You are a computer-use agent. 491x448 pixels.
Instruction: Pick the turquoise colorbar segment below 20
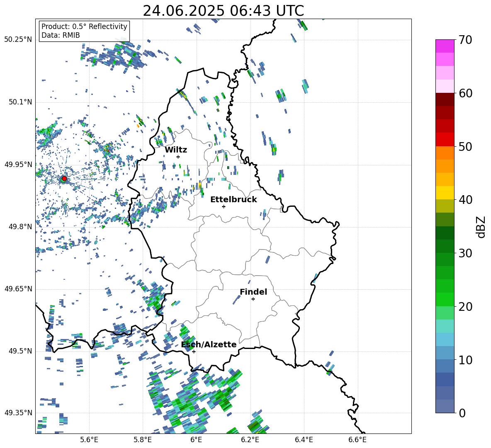point(445,326)
